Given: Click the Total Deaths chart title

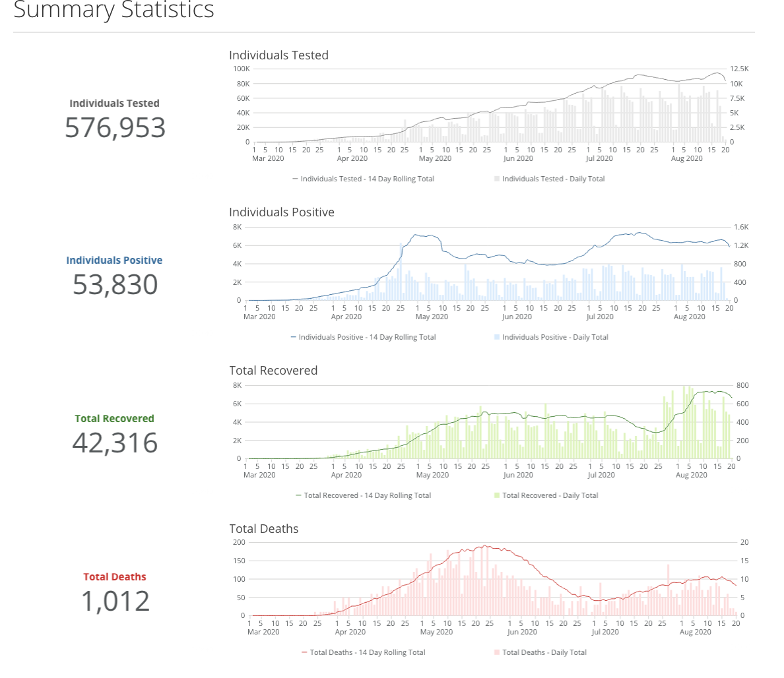Looking at the screenshot, I should 263,529.
